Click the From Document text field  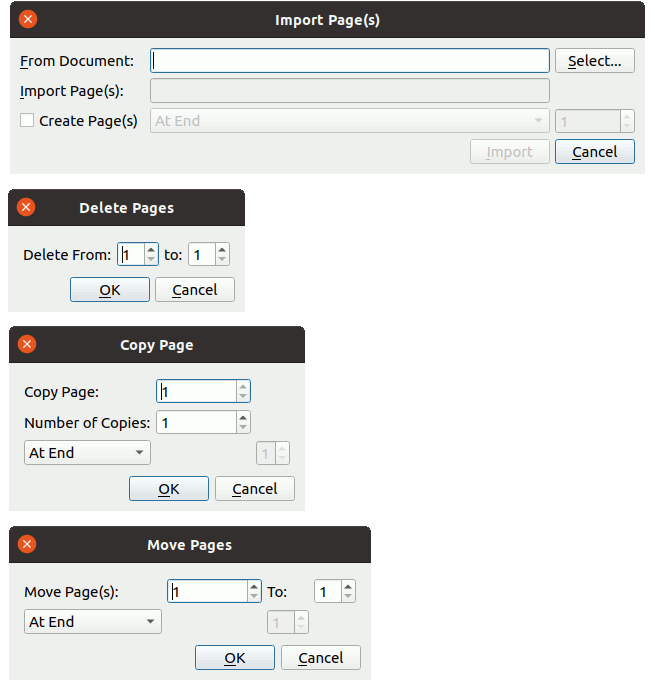350,61
